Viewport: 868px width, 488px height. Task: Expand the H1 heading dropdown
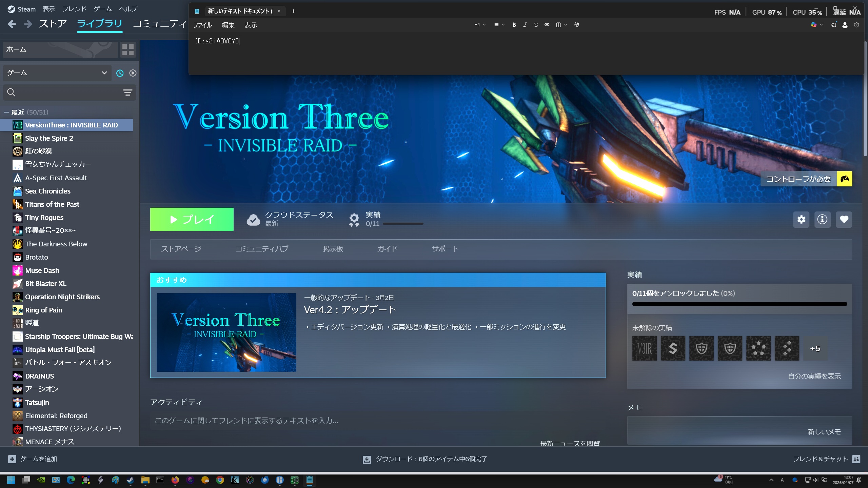pyautogui.click(x=479, y=25)
